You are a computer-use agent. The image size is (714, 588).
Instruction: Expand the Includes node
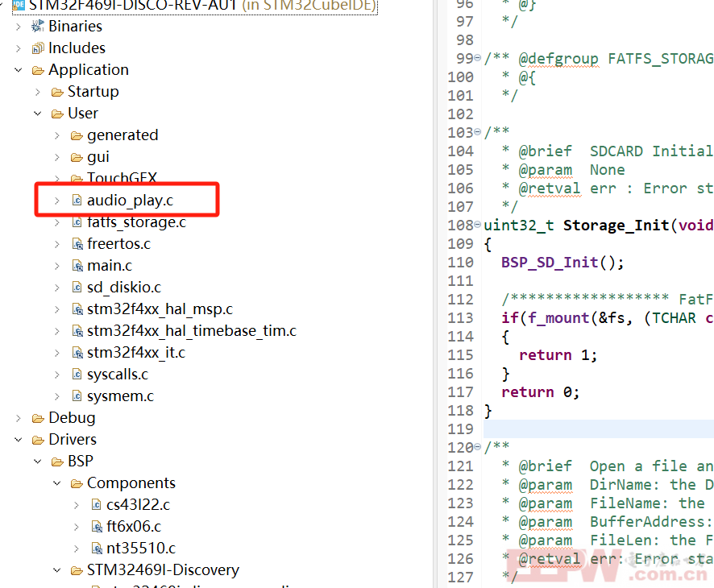19,48
